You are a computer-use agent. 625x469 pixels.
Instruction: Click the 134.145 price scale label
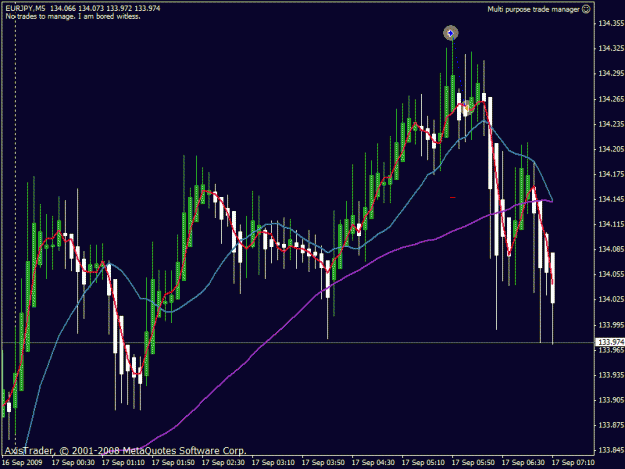tap(611, 199)
